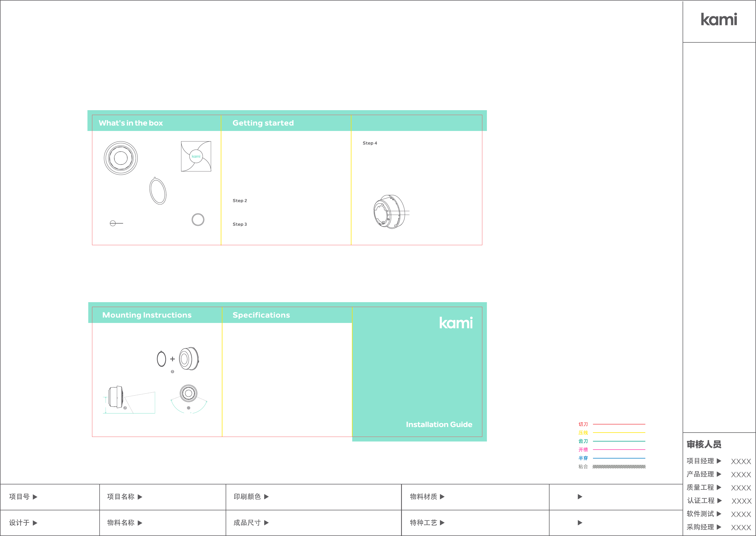Click the small round ring drawing in What's in the box
The width and height of the screenshot is (756, 536).
[198, 220]
